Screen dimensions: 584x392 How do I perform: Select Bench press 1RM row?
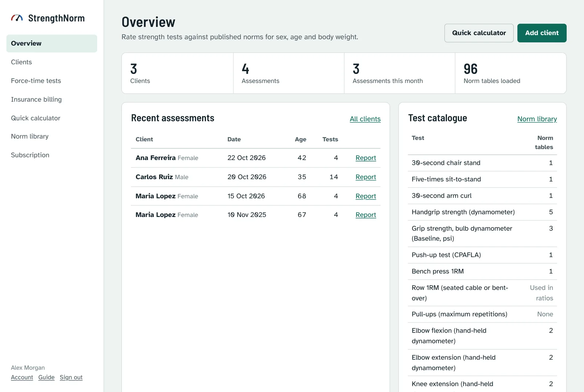482,272
